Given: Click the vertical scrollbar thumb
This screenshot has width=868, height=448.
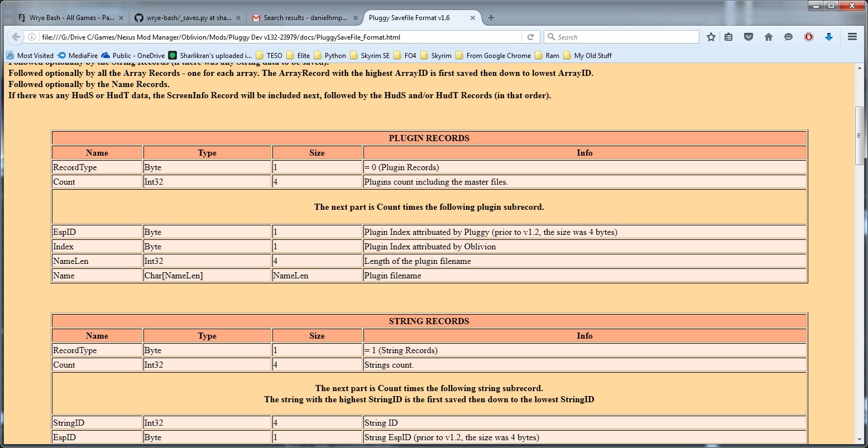Looking at the screenshot, I should click(860, 136).
